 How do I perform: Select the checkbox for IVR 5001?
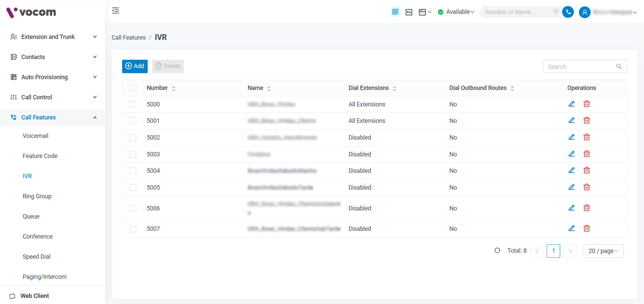133,121
